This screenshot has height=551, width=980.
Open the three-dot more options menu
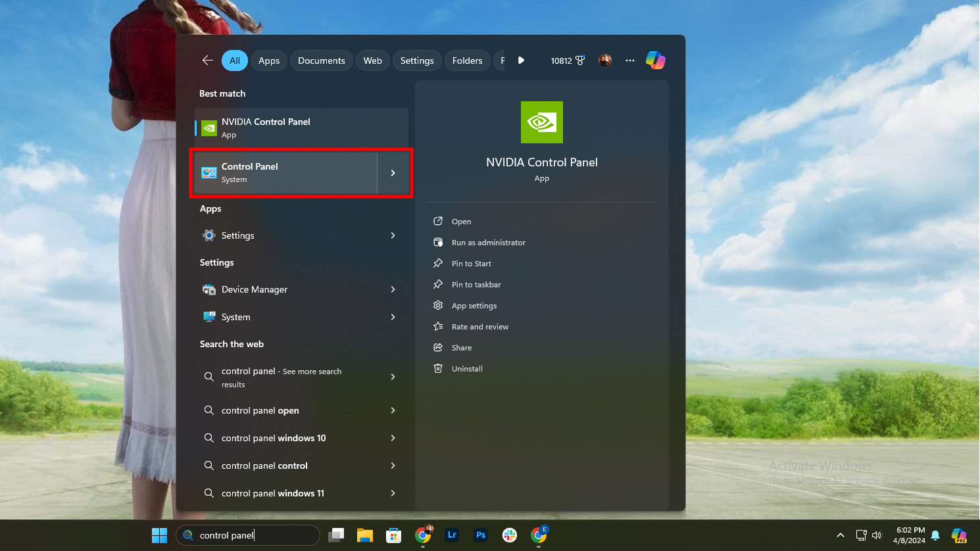tap(630, 60)
